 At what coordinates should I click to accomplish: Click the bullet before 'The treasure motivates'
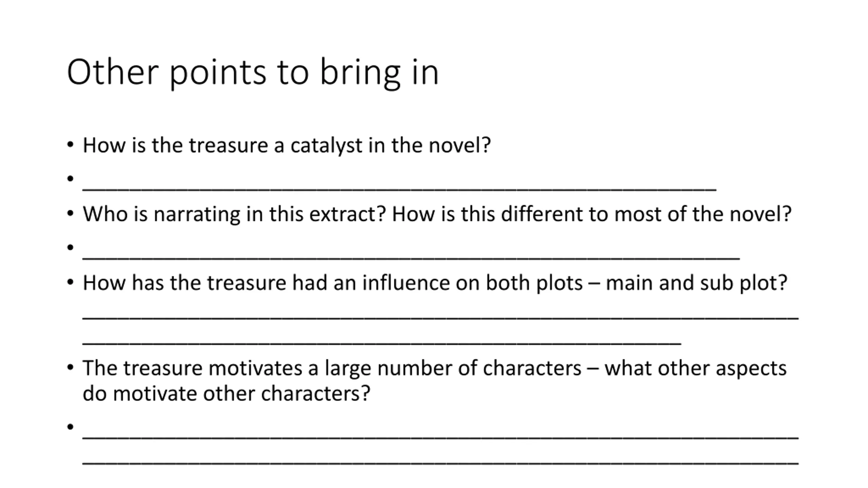click(x=70, y=367)
